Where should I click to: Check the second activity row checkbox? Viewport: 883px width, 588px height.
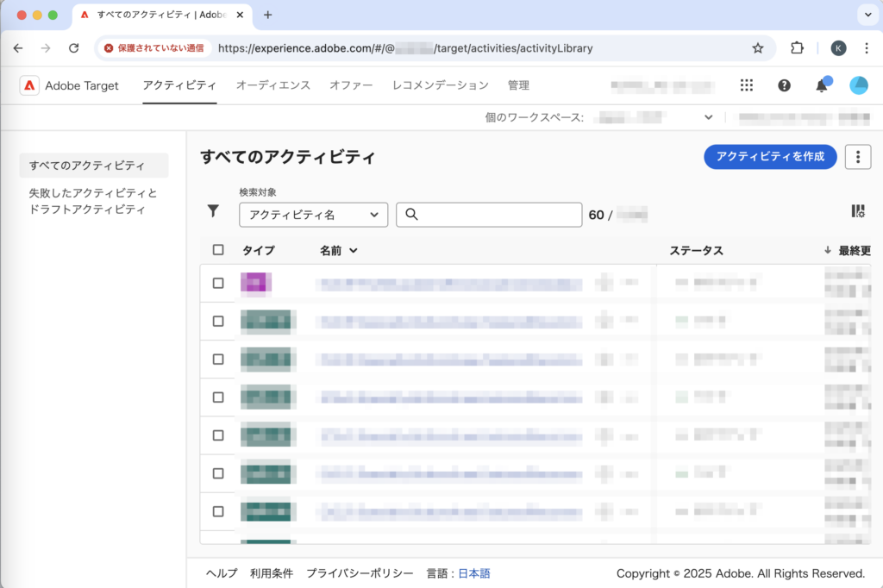pyautogui.click(x=218, y=321)
